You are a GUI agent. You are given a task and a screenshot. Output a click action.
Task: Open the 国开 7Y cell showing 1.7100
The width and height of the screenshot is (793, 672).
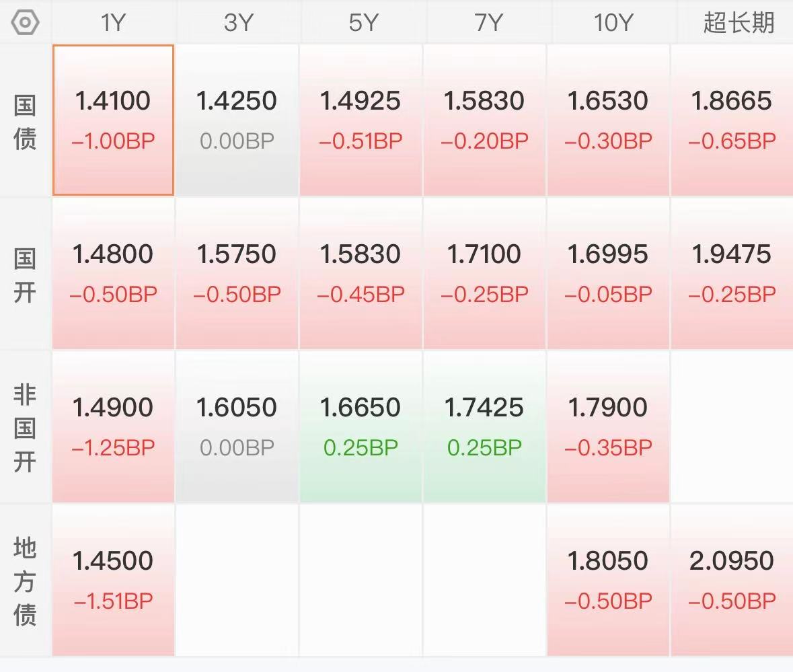coord(484,273)
